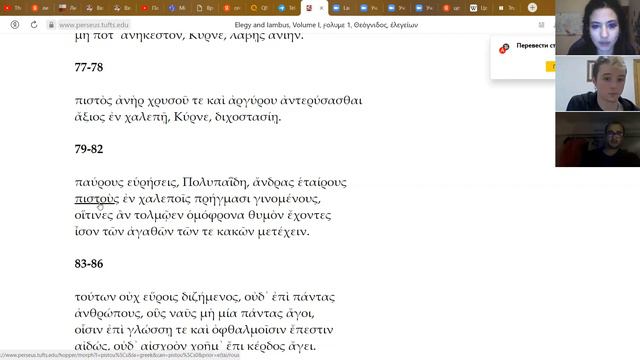Switch to the orange Q icon tab
This screenshot has width=640, height=360.
[x=259, y=8]
